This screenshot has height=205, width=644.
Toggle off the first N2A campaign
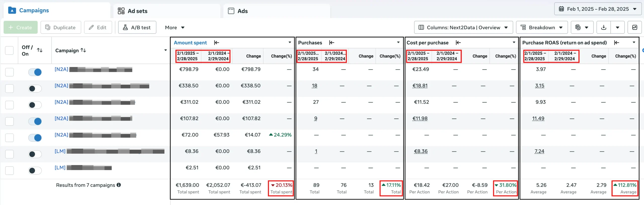[x=35, y=72]
